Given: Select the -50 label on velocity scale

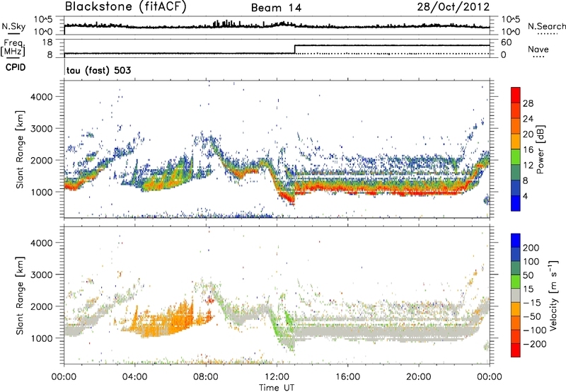Looking at the screenshot, I should pos(532,316).
